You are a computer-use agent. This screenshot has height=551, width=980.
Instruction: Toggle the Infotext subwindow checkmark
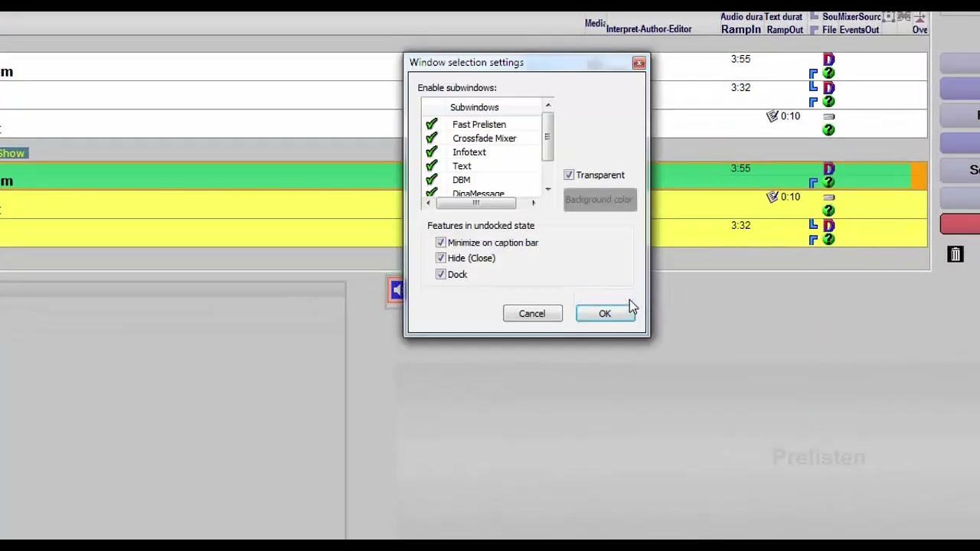(432, 152)
